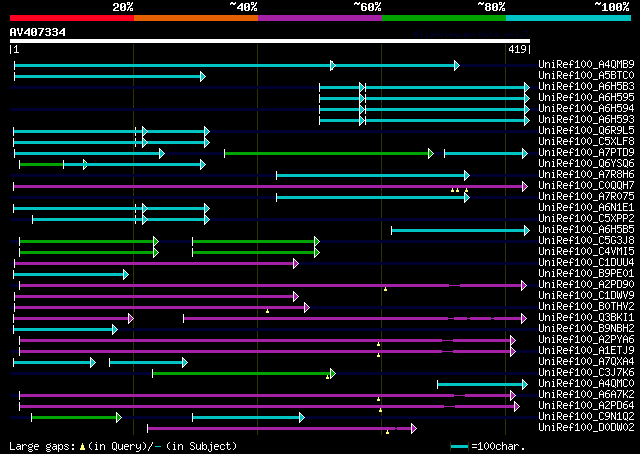Screen dimensions: 640x454
Task: Click the UniRef100_A2PD64 label
Action: pyautogui.click(x=586, y=406)
